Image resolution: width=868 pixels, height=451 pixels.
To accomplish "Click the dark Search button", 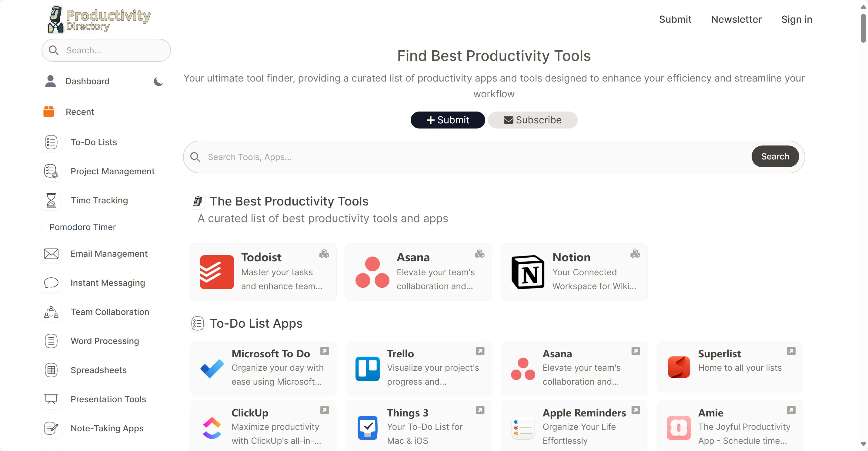I will pyautogui.click(x=775, y=156).
